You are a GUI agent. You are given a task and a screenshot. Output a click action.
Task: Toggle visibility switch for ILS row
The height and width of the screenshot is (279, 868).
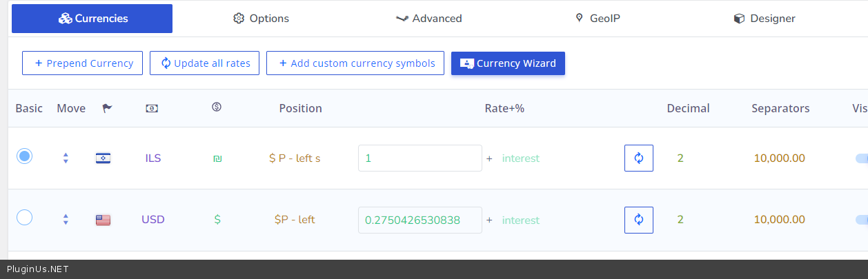tap(860, 158)
